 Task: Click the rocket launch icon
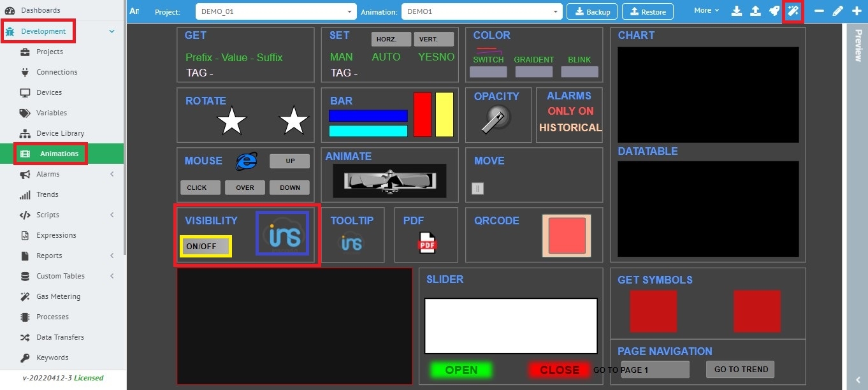pyautogui.click(x=774, y=11)
